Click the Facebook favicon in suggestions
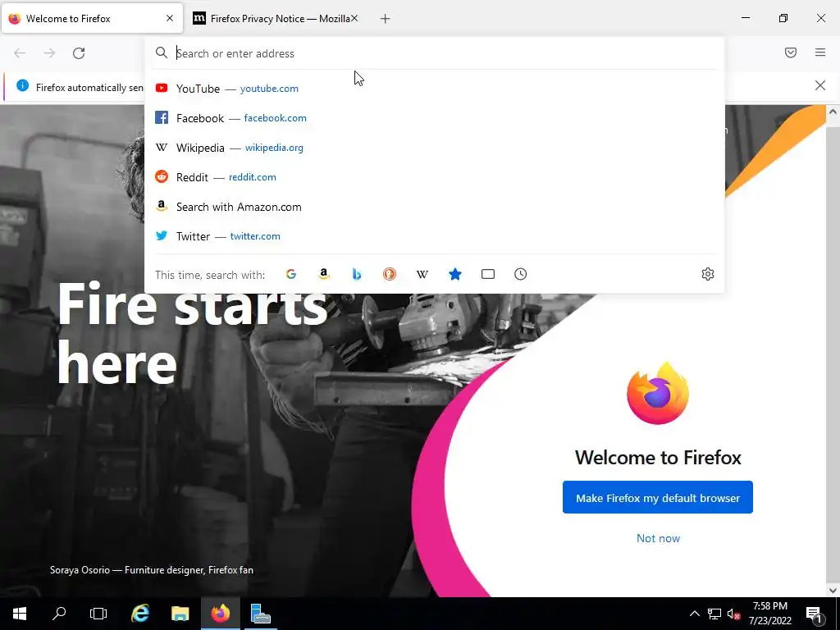This screenshot has height=630, width=840. tap(162, 117)
